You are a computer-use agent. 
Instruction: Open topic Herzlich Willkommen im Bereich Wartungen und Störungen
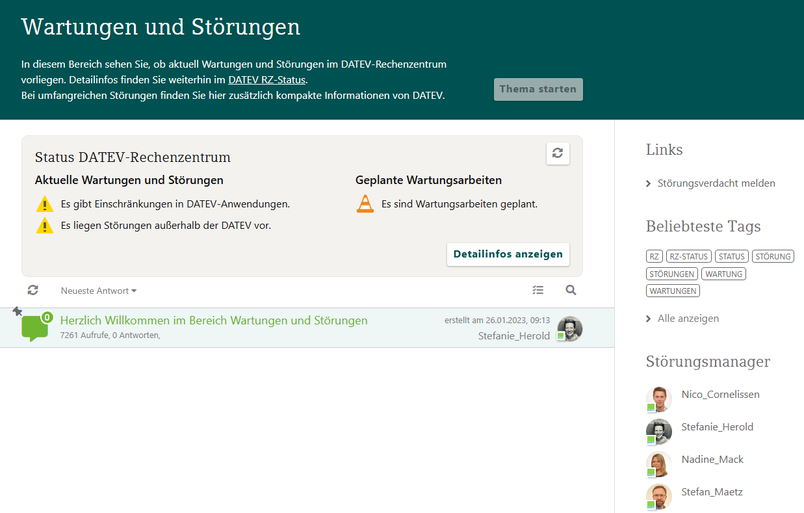[x=214, y=321]
